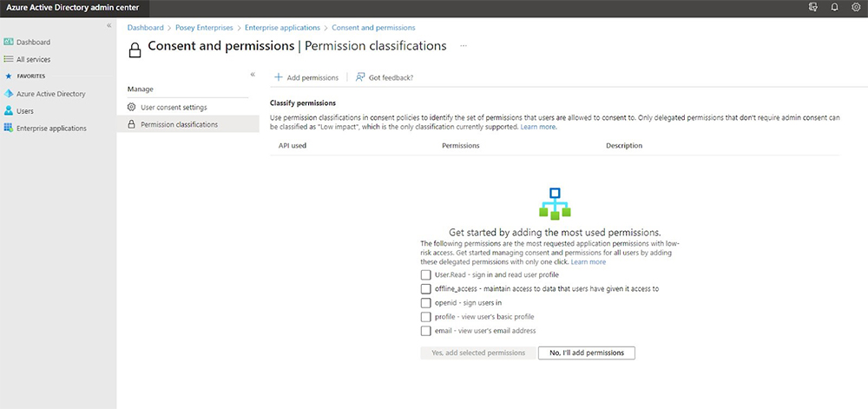This screenshot has height=409, width=868.
Task: Tick the openid sign users in checkbox
Action: (x=425, y=303)
